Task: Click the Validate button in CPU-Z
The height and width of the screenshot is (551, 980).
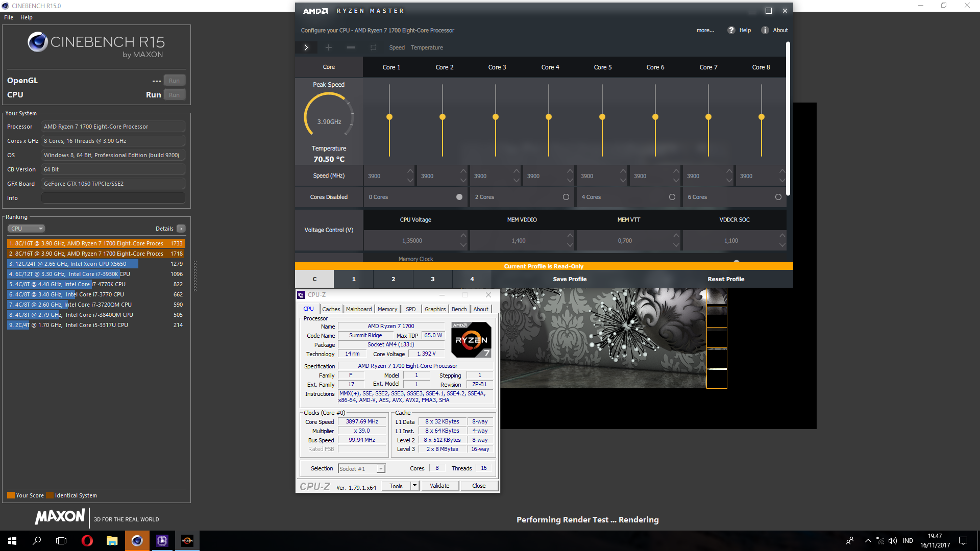Action: pyautogui.click(x=439, y=486)
